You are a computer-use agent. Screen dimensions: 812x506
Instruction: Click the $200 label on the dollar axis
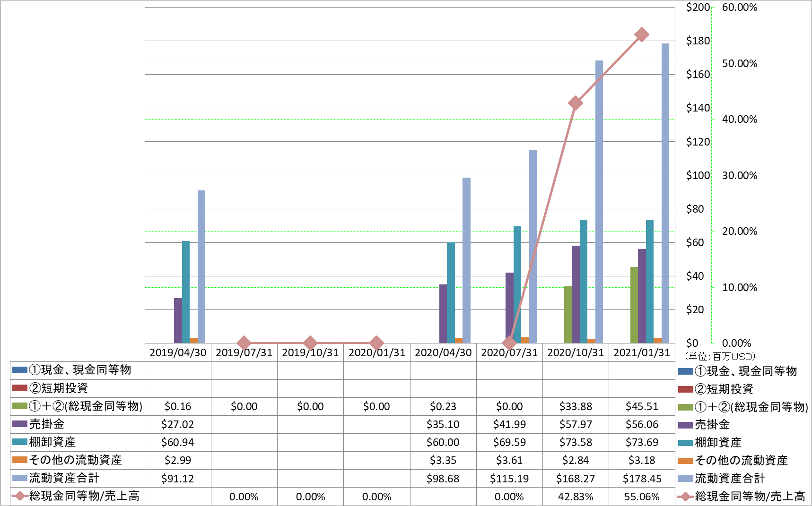[x=698, y=7]
